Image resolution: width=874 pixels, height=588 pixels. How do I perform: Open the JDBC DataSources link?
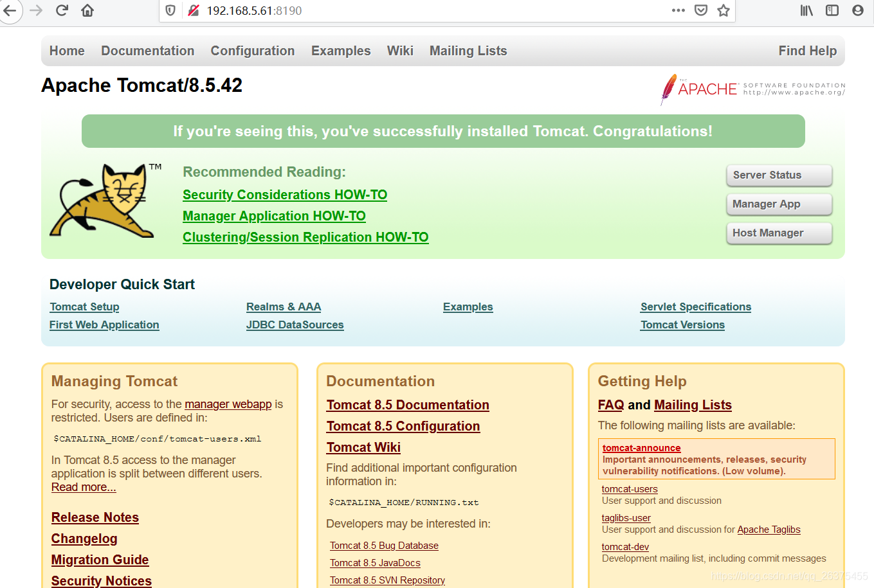295,325
